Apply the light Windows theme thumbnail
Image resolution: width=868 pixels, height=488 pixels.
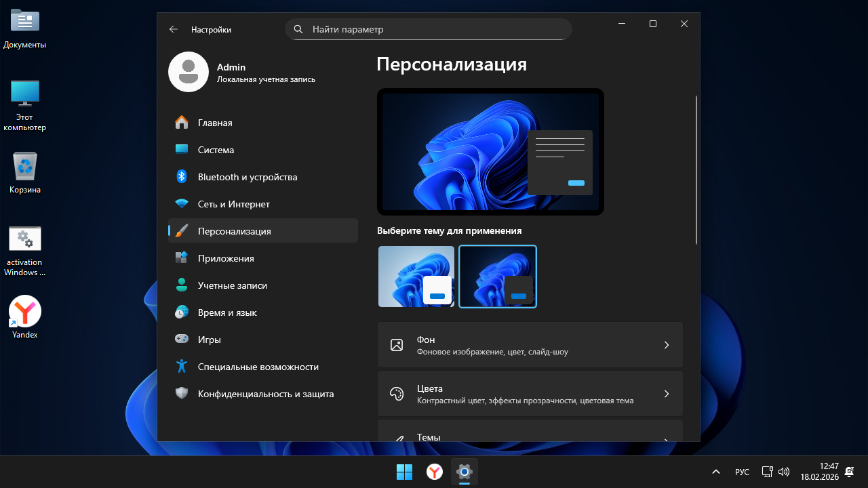(416, 277)
